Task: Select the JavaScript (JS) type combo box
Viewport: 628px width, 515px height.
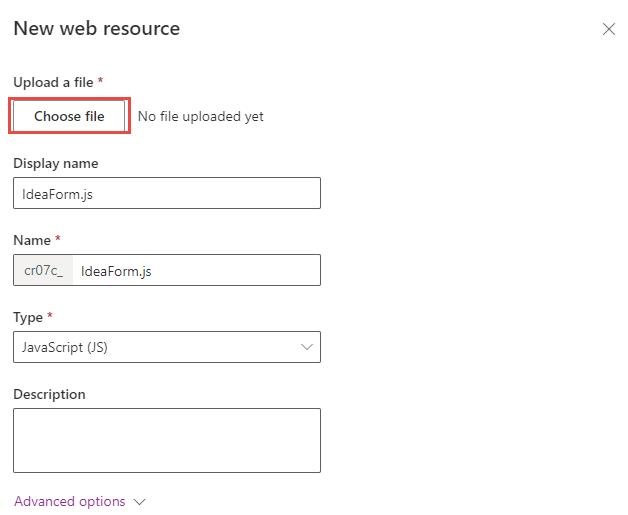Action: [167, 347]
